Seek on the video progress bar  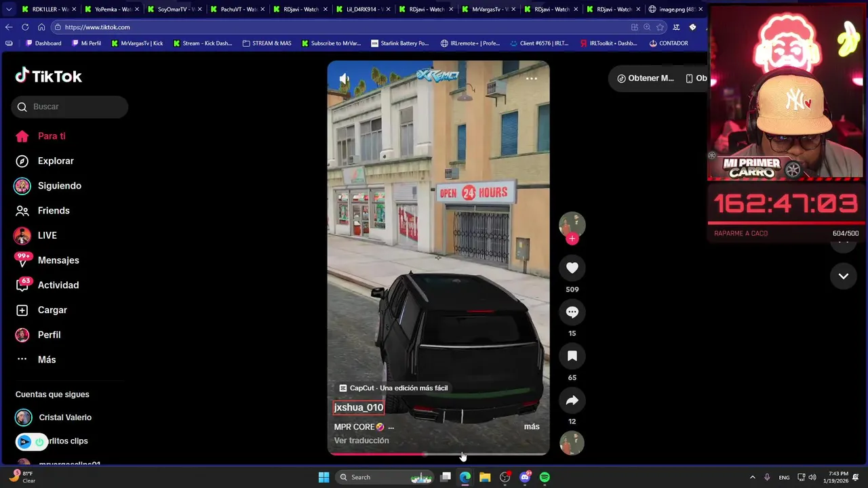pos(438,454)
